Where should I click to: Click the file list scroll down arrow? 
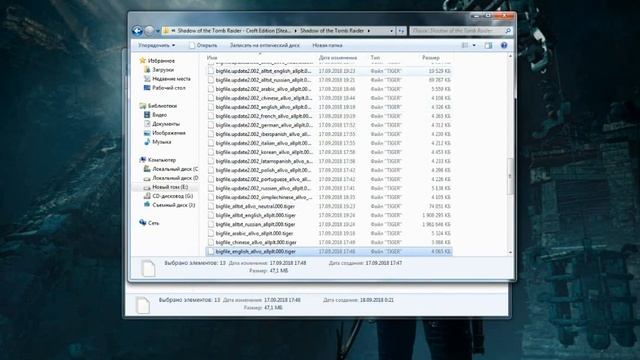click(510, 253)
